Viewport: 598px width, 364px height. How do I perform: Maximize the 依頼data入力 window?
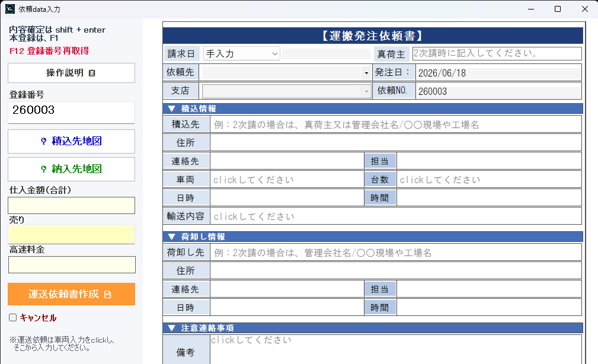click(x=558, y=9)
